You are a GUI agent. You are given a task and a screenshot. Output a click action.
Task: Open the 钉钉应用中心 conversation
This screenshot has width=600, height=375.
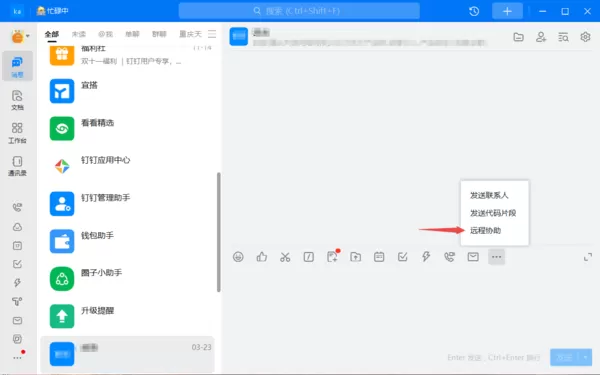127,166
